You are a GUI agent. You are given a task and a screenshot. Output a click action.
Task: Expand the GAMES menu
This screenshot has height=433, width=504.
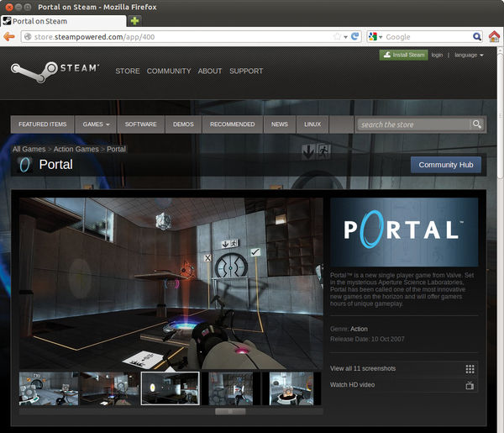96,124
